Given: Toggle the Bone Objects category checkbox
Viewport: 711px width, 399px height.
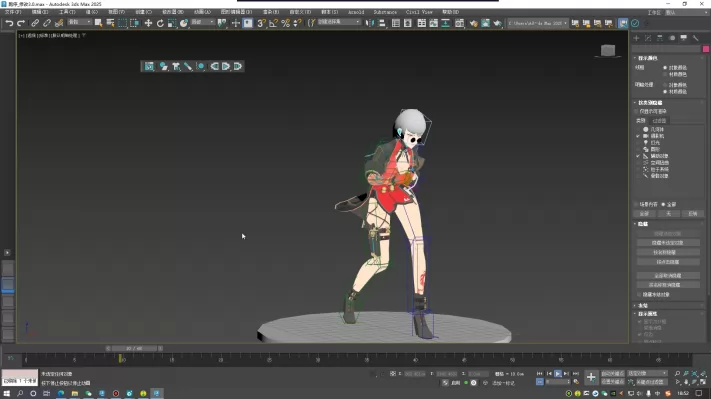Looking at the screenshot, I should [x=638, y=176].
